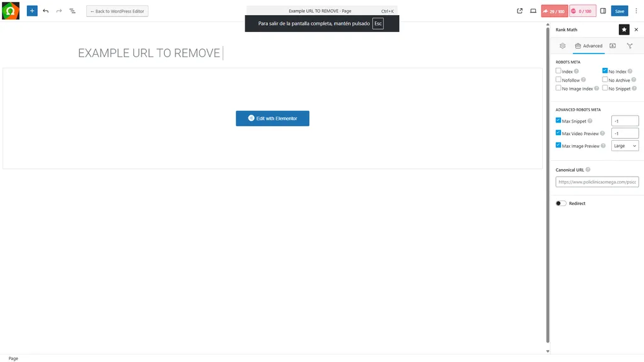Show help for Nofollow option
Screen dimensions: 644x362
[x=583, y=80]
